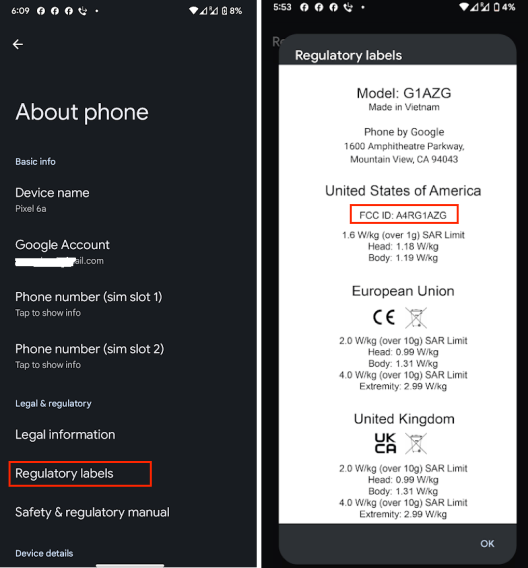Select the FCC ID: A4RG1AZG text
The image size is (528, 568).
[x=403, y=215]
